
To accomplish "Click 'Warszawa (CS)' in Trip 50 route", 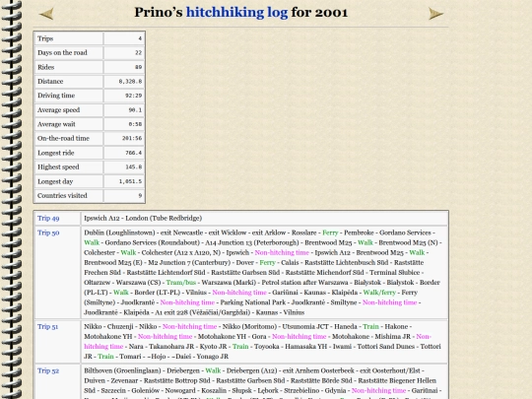I will [x=138, y=283].
